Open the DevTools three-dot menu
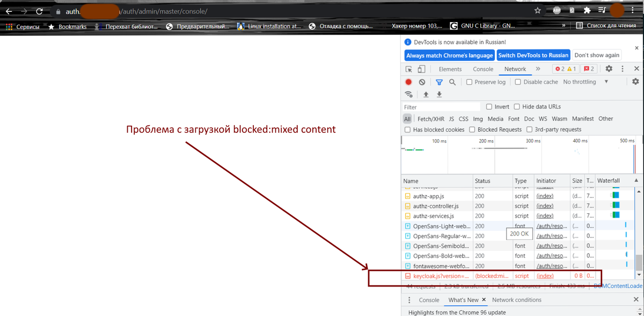The height and width of the screenshot is (316, 644). click(622, 68)
